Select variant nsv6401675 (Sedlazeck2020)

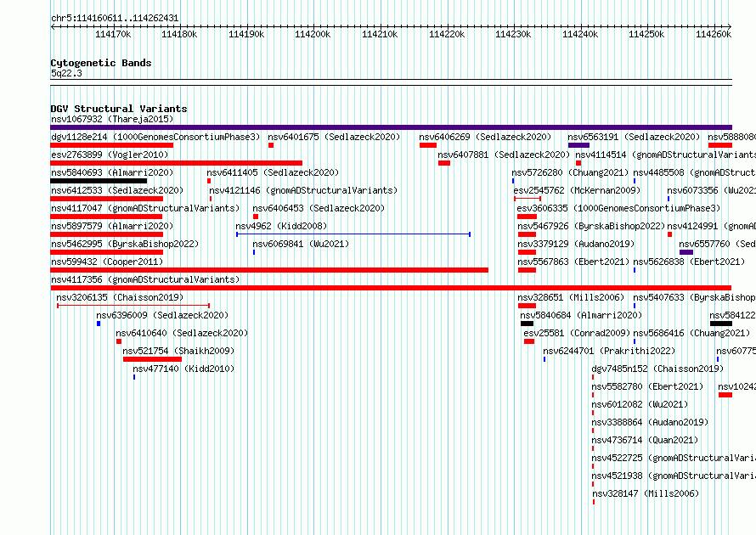coord(334,137)
